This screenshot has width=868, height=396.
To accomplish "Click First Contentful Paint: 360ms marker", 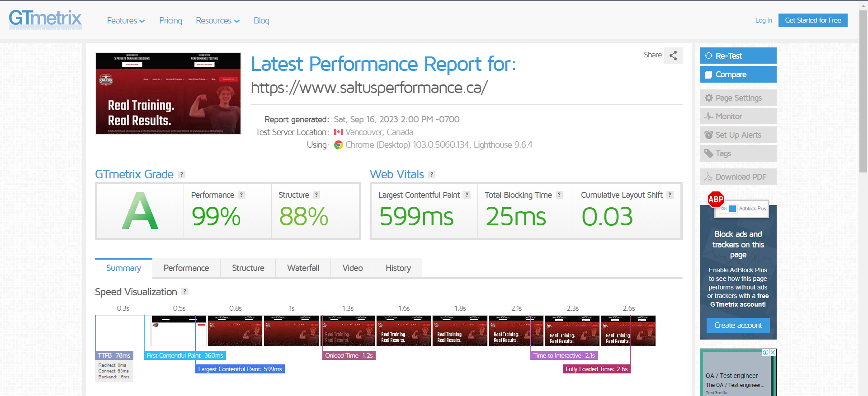I will [x=185, y=356].
